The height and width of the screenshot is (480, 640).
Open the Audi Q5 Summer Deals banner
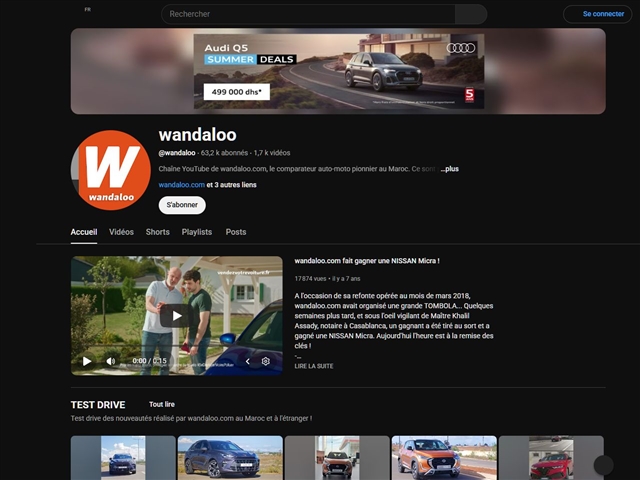tap(338, 71)
